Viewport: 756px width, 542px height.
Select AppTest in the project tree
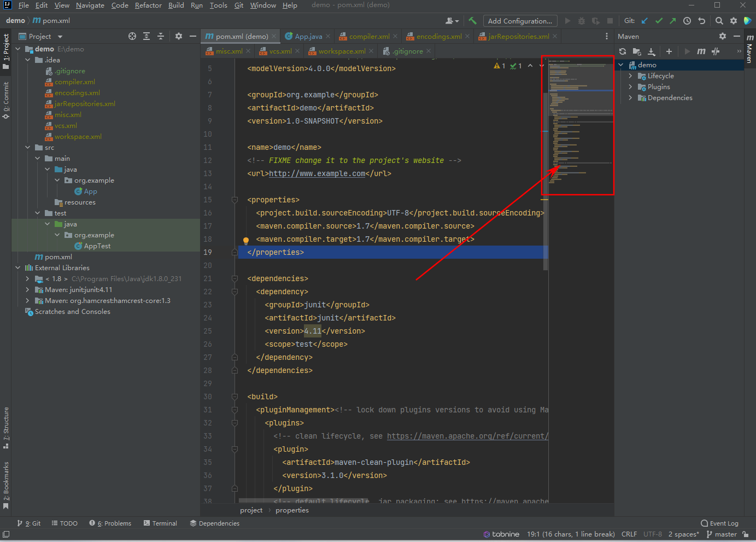point(97,246)
